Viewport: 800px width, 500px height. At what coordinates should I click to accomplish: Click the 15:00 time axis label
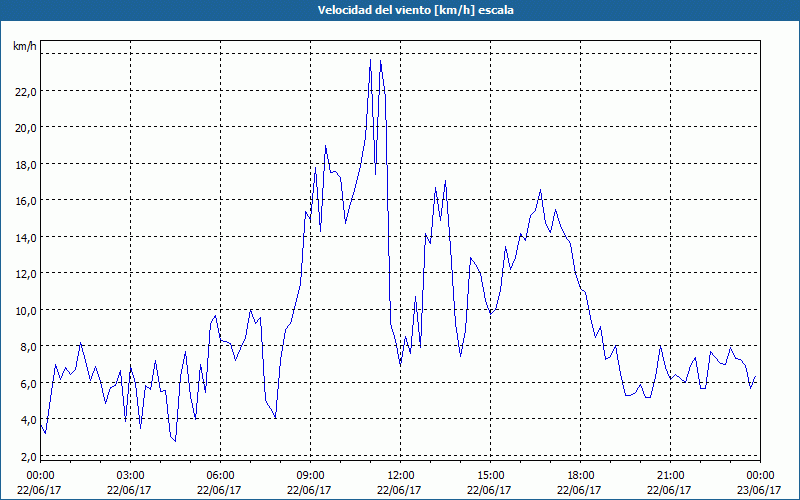pos(490,476)
